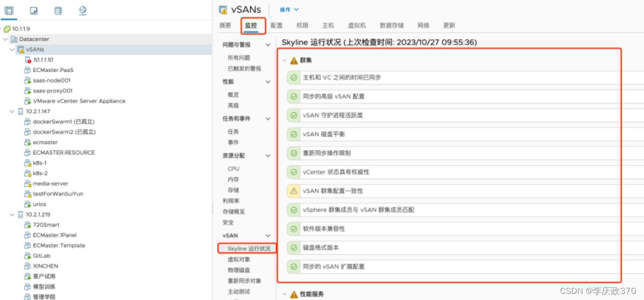The image size is (644, 300).
Task: Open 'Skyline 运行状况' in sidebar
Action: click(x=249, y=249)
